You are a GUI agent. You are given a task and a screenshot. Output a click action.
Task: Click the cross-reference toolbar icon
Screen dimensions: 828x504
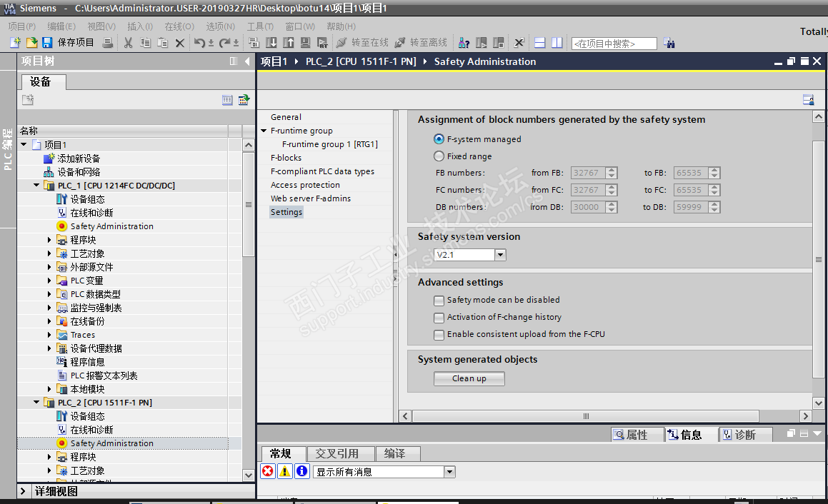click(519, 43)
